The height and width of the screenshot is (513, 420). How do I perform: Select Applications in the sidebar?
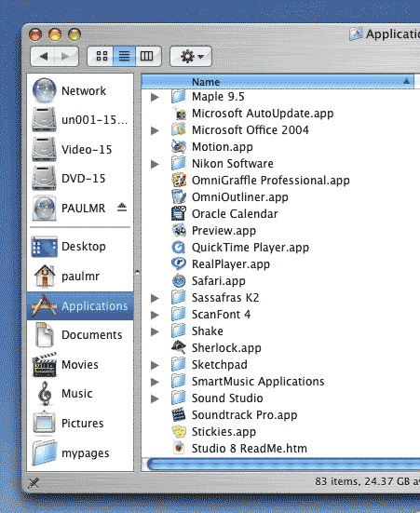80,306
